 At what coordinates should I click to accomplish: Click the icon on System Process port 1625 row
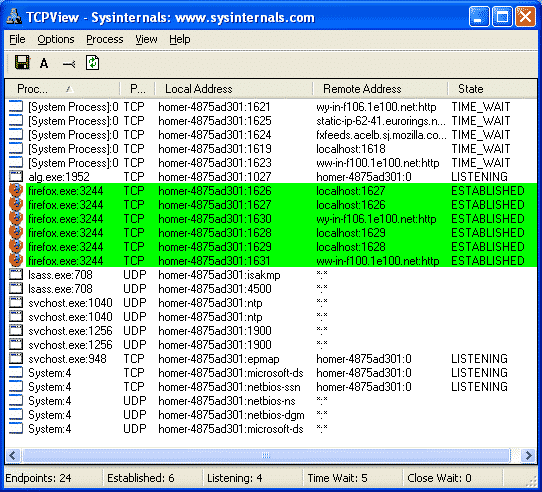tap(16, 120)
